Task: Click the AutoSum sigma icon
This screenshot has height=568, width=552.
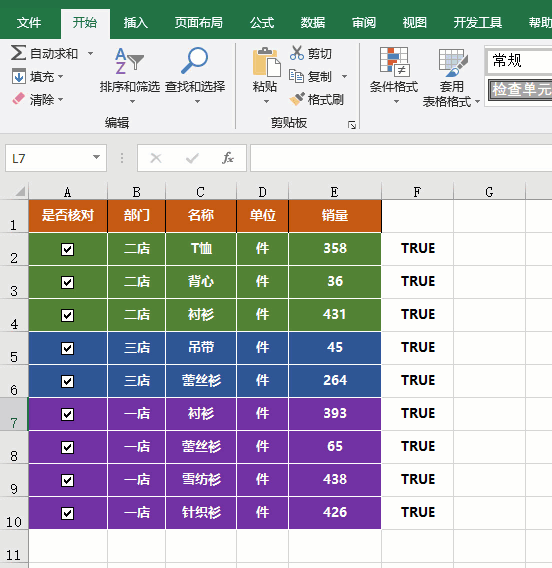Action: click(x=18, y=53)
